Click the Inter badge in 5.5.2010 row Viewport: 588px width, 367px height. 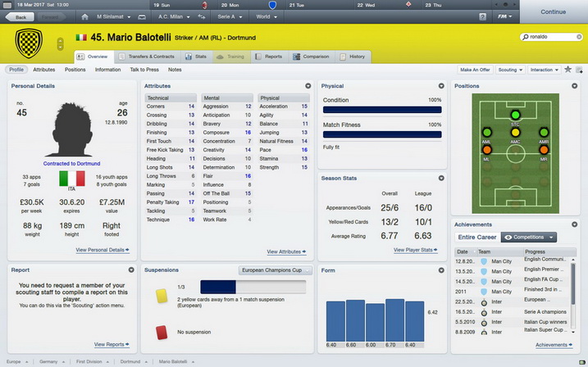coord(484,322)
